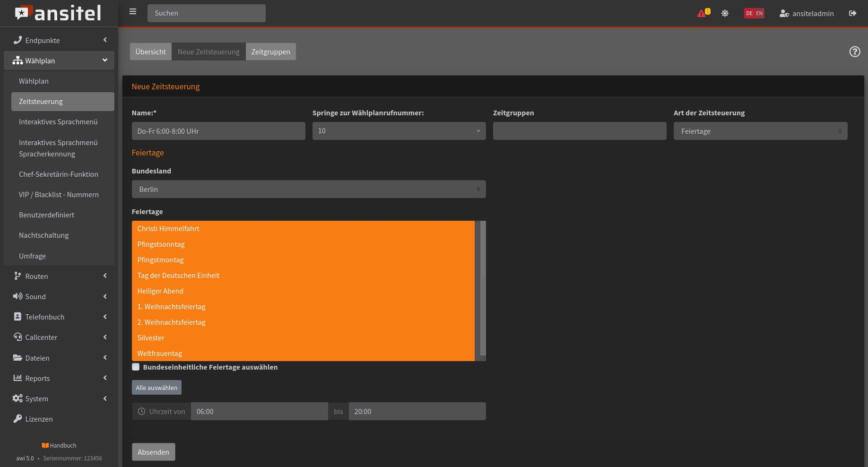The image size is (868, 467).
Task: Click the hamburger menu toggle icon
Action: (133, 12)
